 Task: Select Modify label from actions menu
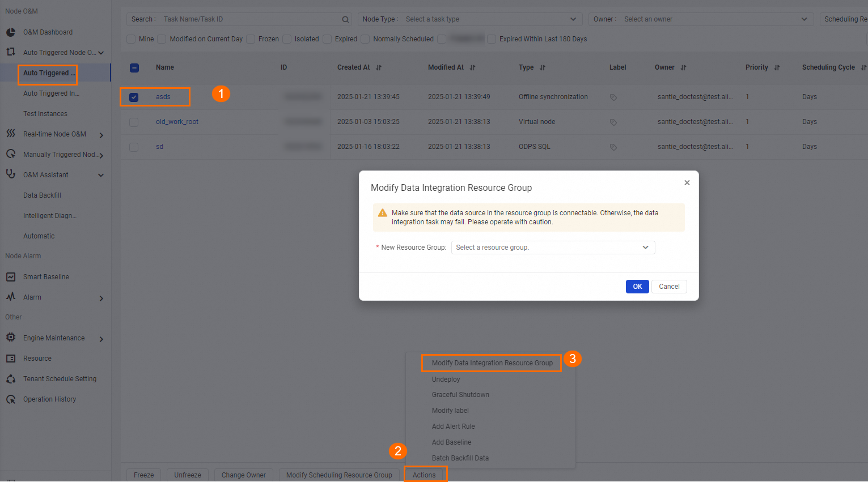[x=450, y=411]
